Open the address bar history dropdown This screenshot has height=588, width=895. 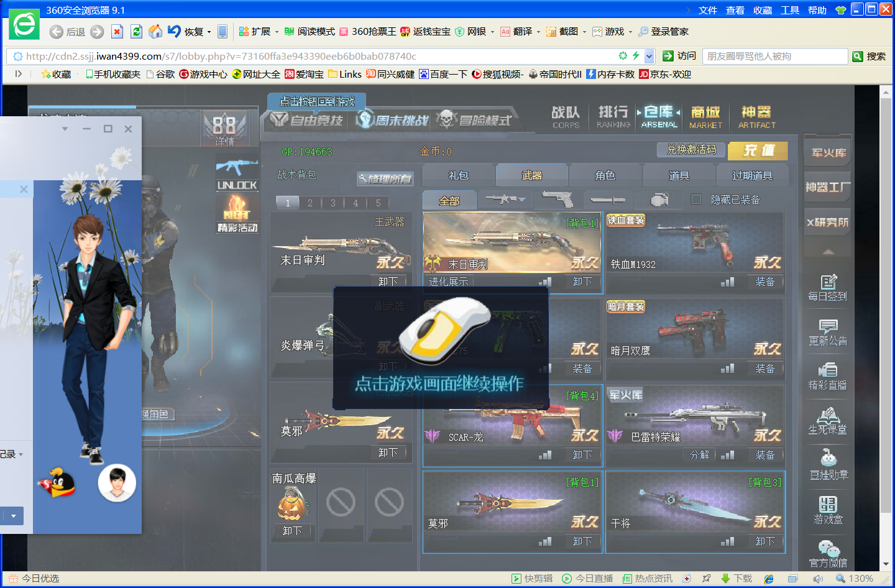pyautogui.click(x=649, y=56)
